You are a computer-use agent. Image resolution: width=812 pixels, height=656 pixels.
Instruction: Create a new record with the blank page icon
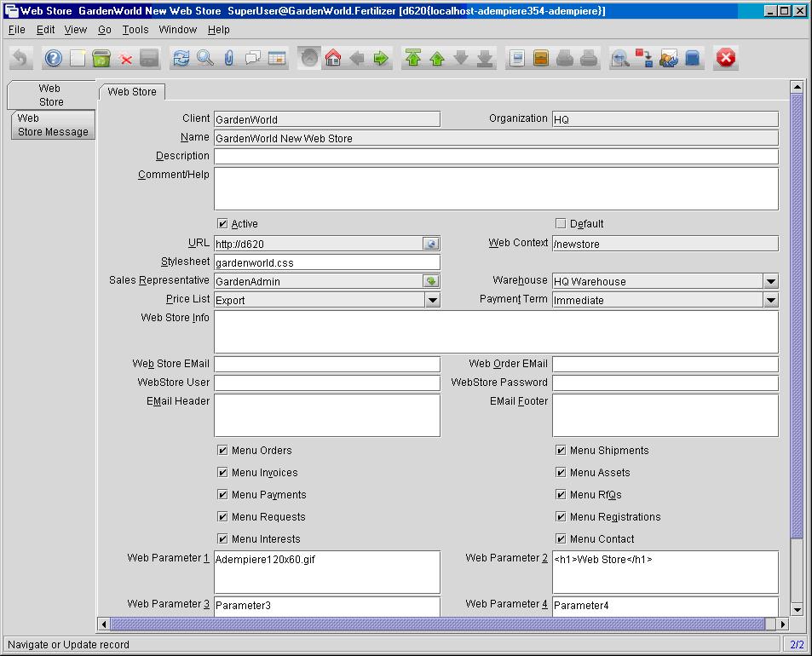78,58
